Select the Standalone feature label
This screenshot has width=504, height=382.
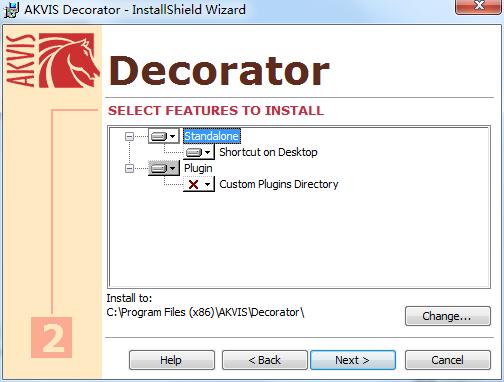coord(211,136)
